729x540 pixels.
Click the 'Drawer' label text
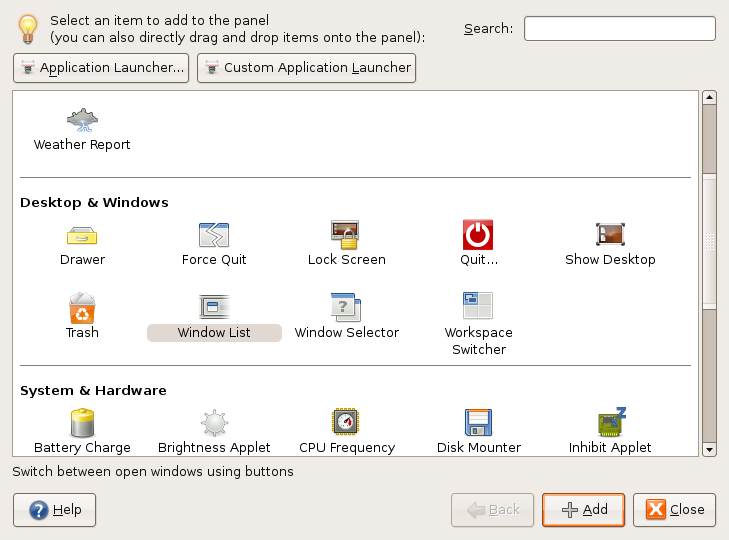click(82, 260)
